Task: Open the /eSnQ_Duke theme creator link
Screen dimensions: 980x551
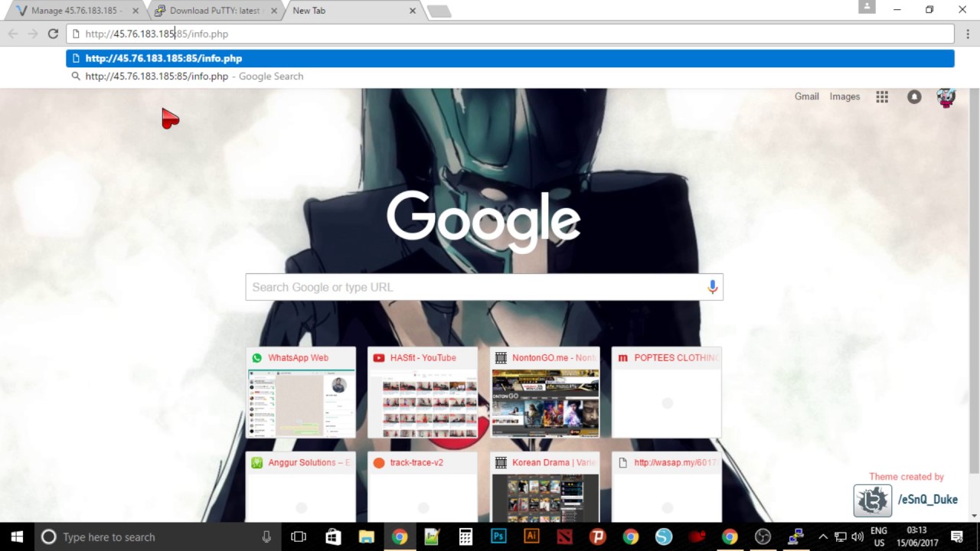Action: pos(906,500)
